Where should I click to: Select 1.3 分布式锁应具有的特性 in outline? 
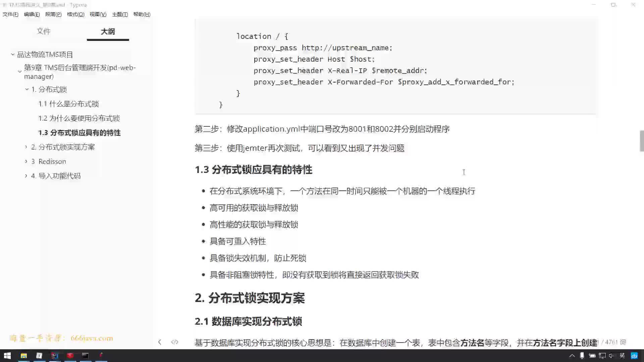(x=79, y=133)
